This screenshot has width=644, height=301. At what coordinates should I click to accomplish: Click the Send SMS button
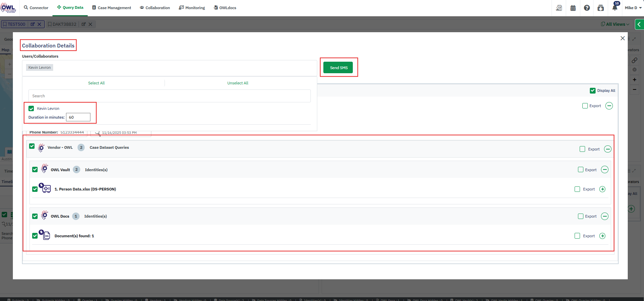338,68
